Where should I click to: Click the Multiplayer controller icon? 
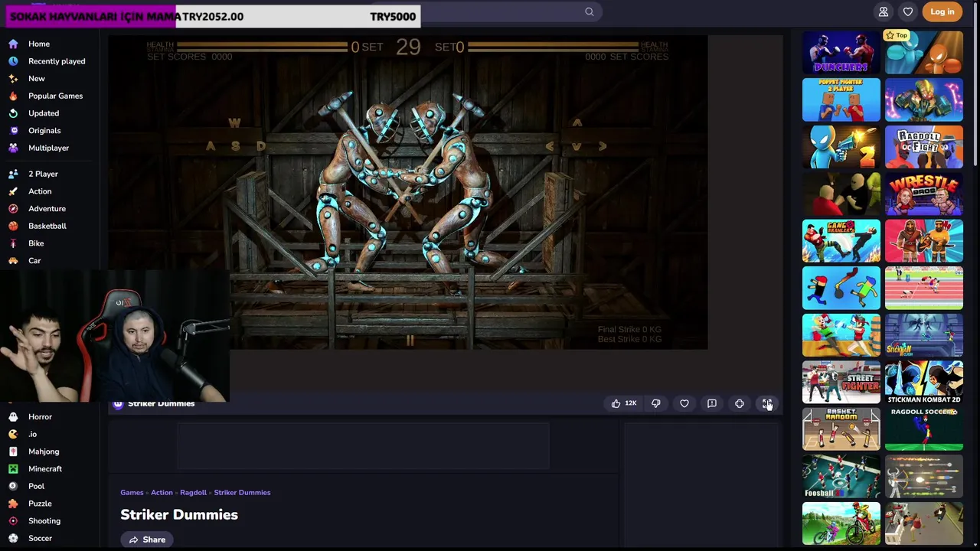(13, 148)
